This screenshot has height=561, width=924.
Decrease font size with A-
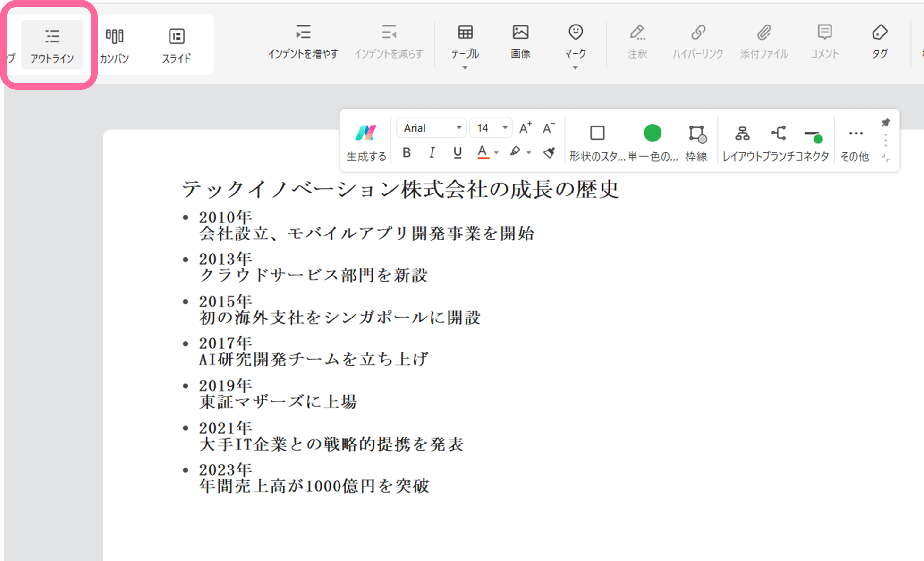[549, 128]
